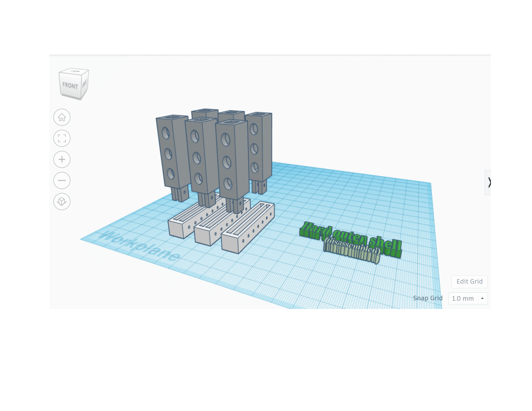Click the Fit all in view icon

pos(62,138)
